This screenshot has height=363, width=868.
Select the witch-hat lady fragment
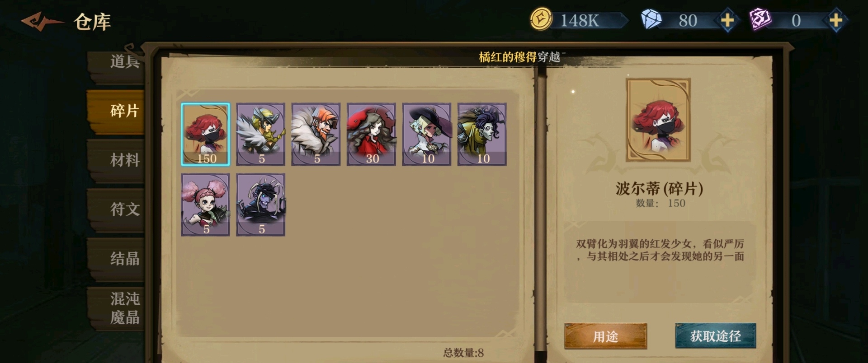[x=427, y=134]
